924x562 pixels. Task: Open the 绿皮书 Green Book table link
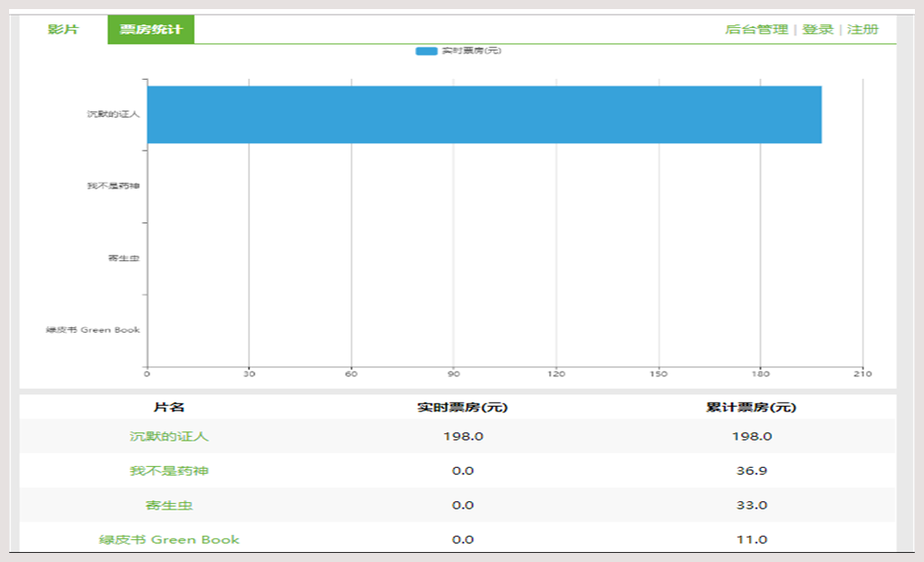click(x=169, y=539)
